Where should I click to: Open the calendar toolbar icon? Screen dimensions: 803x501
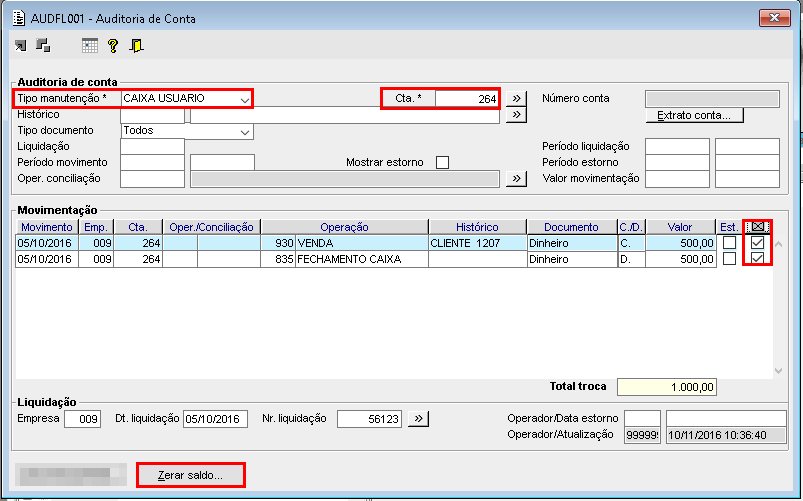(x=90, y=46)
